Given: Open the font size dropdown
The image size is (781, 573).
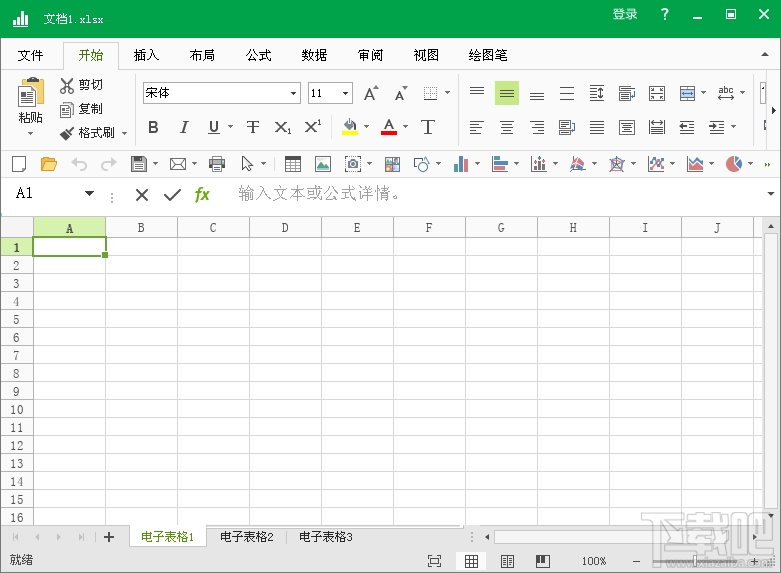Looking at the screenshot, I should tap(345, 93).
